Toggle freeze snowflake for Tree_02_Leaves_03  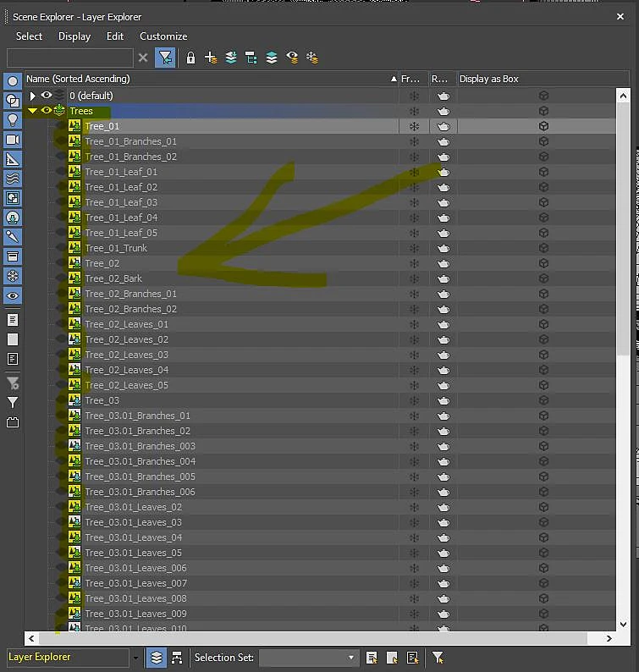(414, 355)
